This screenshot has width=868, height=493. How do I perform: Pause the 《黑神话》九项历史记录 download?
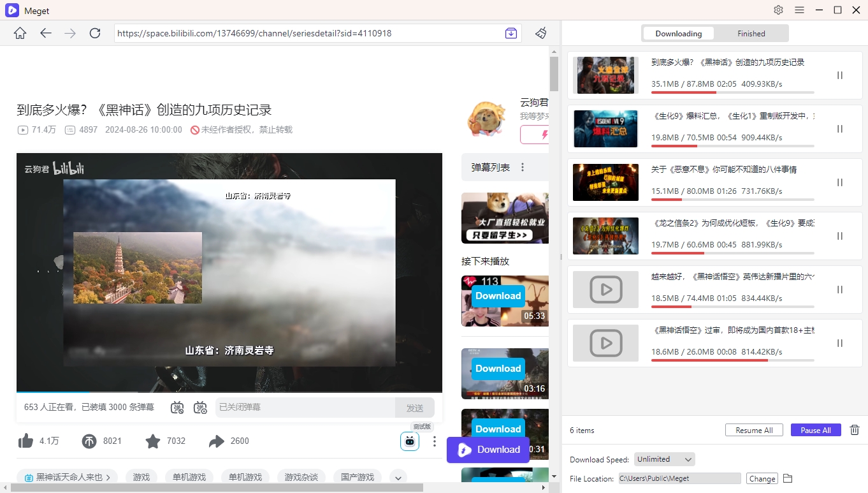pyautogui.click(x=840, y=75)
